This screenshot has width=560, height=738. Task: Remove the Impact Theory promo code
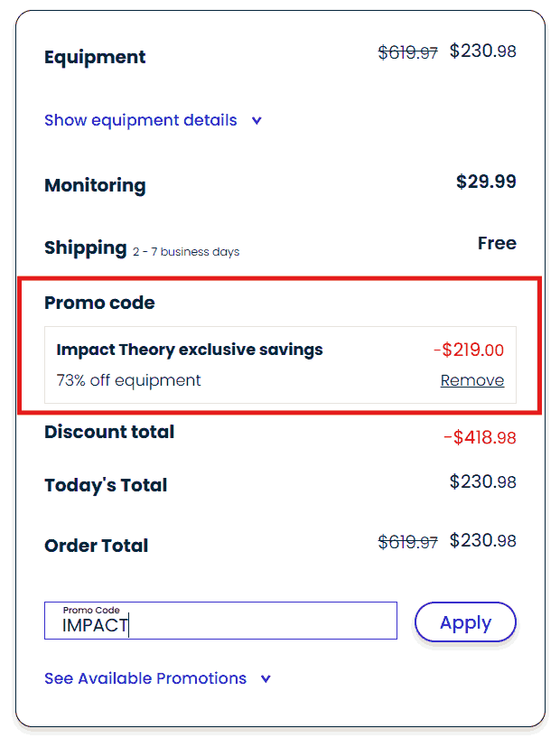click(x=471, y=380)
